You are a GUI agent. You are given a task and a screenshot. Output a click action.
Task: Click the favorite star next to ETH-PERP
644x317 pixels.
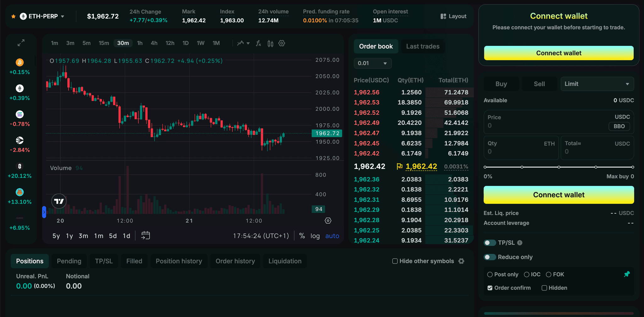tap(13, 16)
